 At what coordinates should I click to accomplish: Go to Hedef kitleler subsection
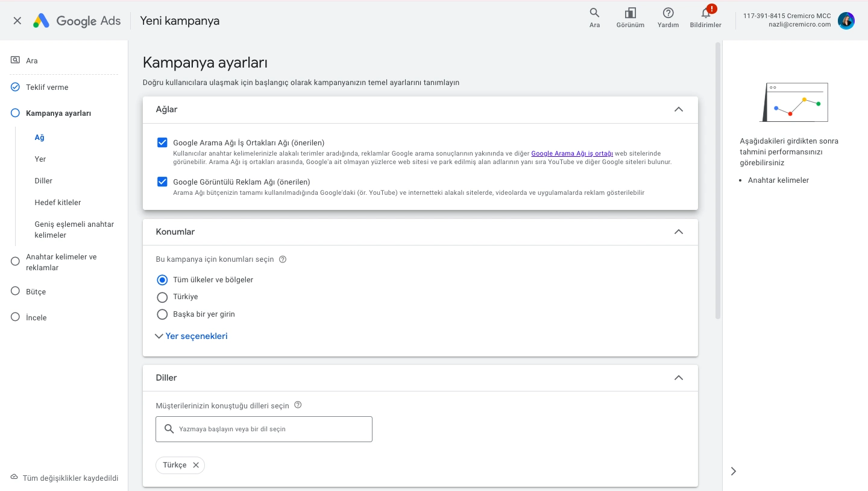click(x=58, y=203)
